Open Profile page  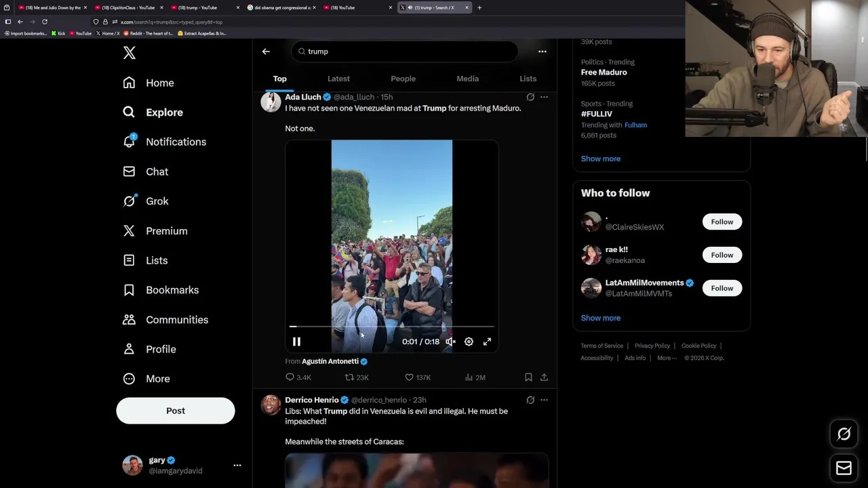pos(149,349)
